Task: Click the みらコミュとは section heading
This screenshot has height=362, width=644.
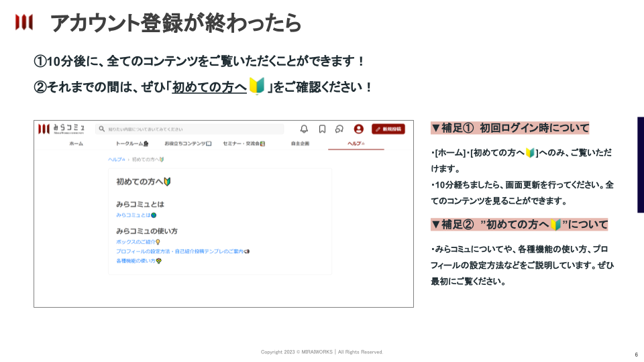Action: click(x=140, y=204)
